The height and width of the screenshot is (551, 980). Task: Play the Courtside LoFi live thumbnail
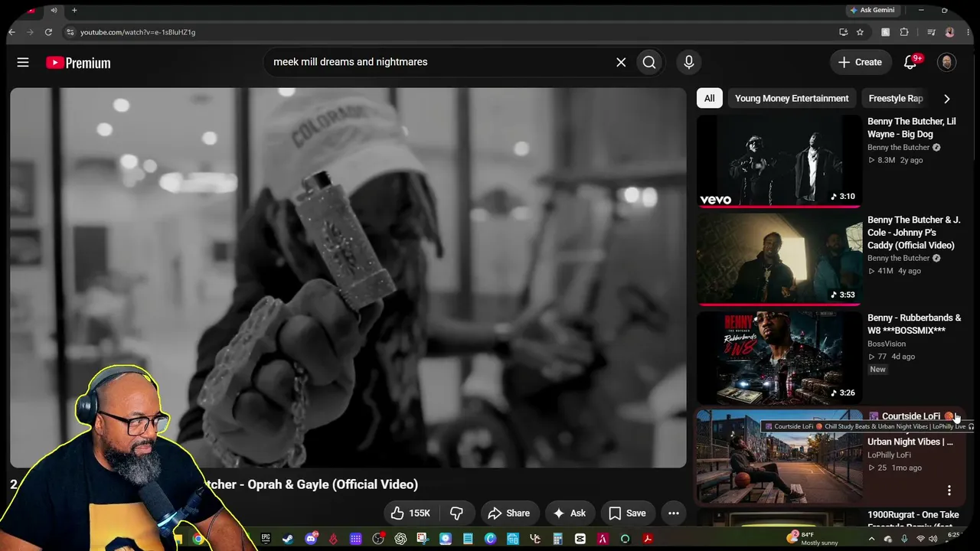pos(779,456)
